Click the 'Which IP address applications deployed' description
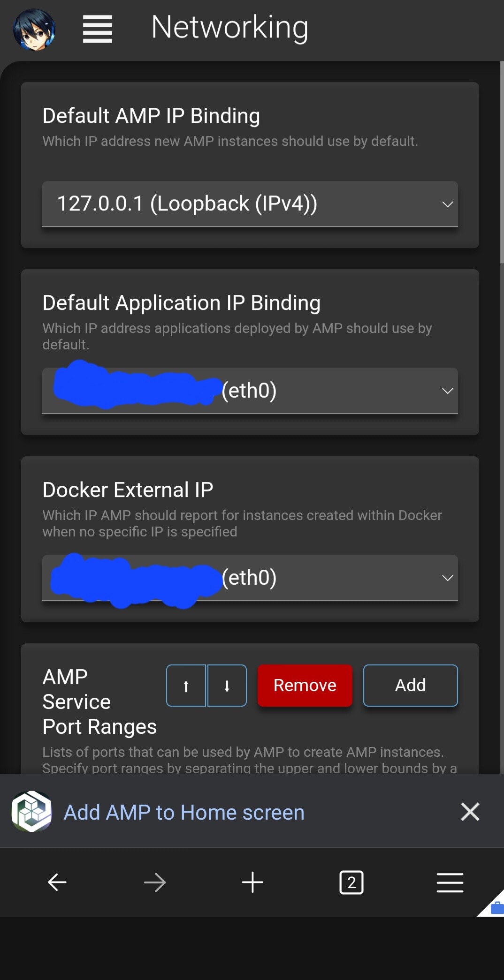 pyautogui.click(x=237, y=336)
